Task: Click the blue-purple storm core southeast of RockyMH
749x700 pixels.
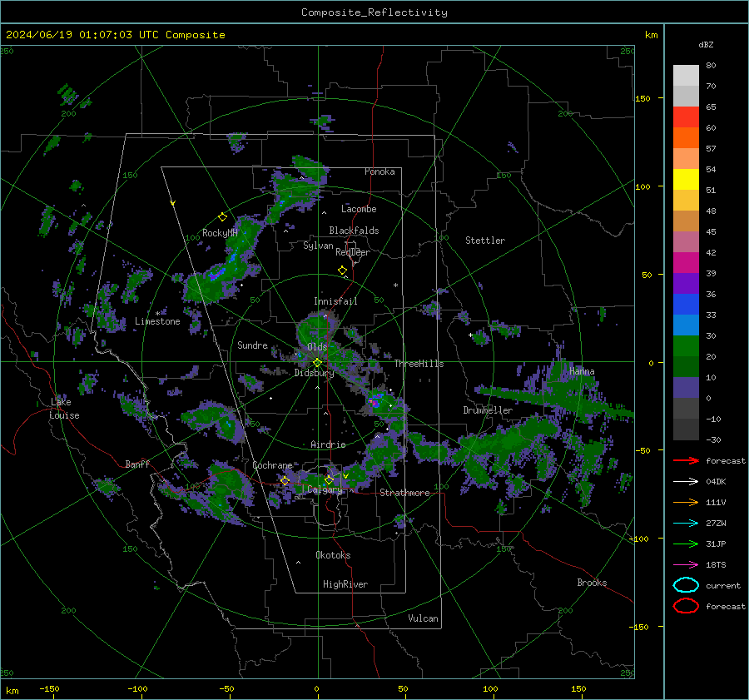Action: click(216, 275)
